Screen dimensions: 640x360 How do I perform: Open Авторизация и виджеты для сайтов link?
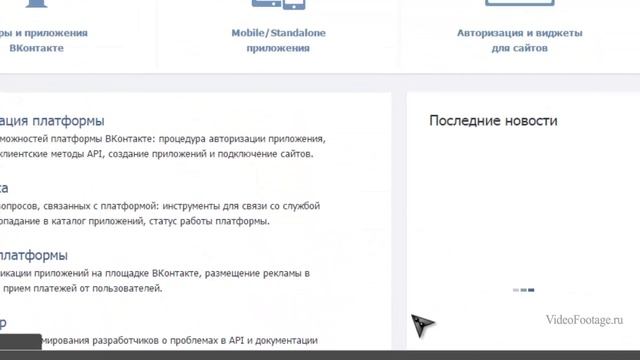coord(519,40)
